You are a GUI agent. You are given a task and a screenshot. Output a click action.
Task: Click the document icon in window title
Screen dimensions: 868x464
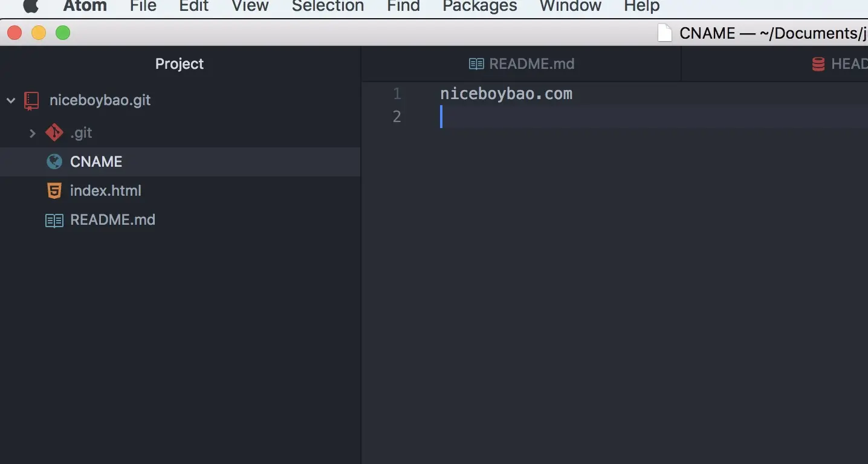[664, 33]
